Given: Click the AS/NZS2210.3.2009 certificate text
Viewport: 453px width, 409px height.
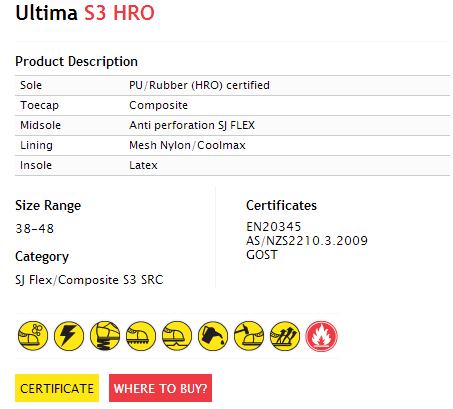Looking at the screenshot, I should pyautogui.click(x=307, y=241).
